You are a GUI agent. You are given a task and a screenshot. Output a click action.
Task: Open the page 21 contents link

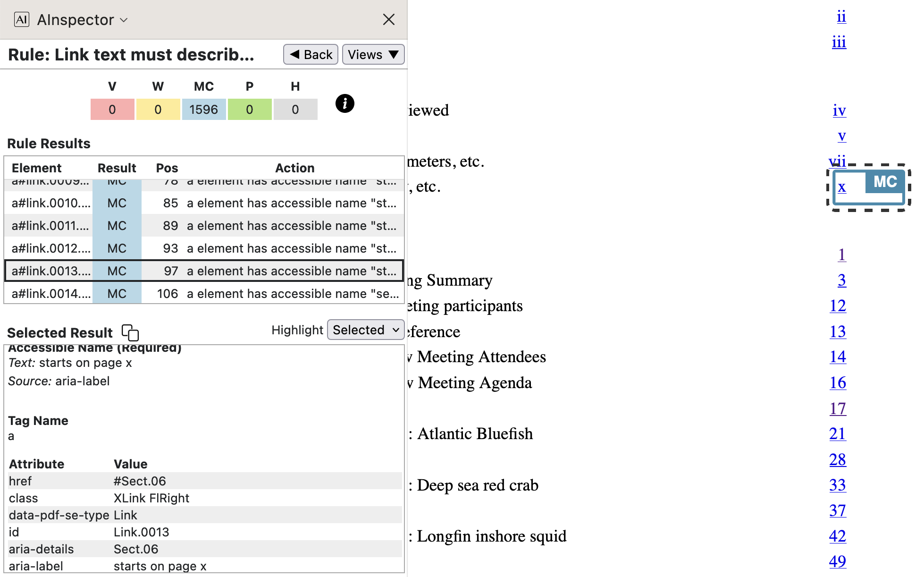point(837,433)
